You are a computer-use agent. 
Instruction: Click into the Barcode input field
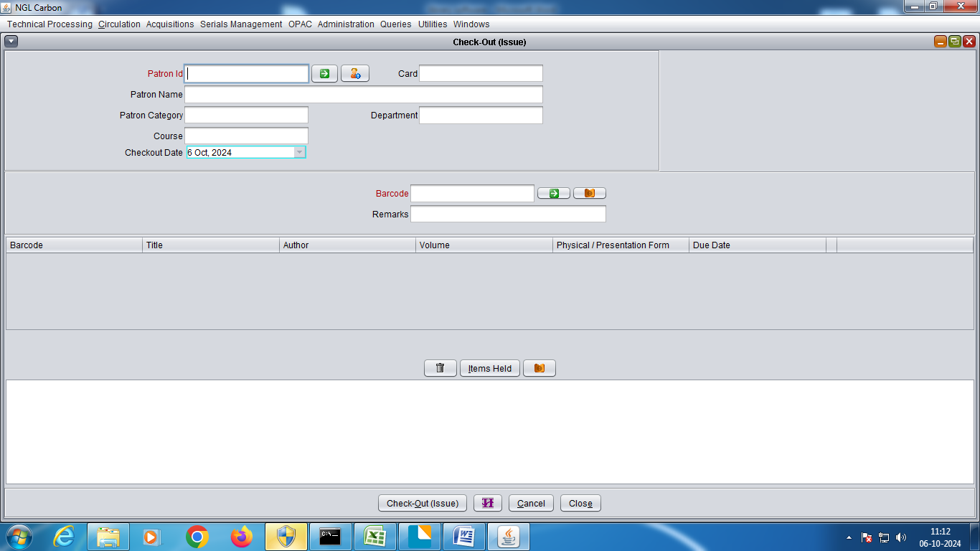click(472, 193)
